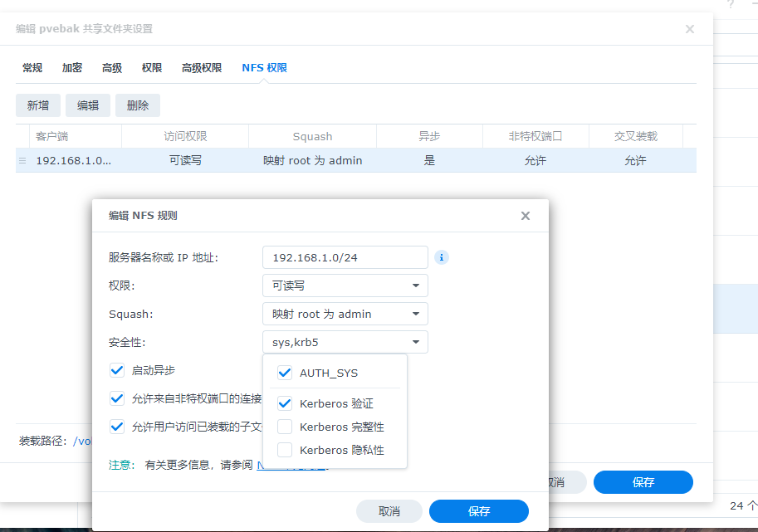This screenshot has height=532, width=758.
Task: Click the drag handle on the 192.168.1.0 row
Action: [x=22, y=161]
